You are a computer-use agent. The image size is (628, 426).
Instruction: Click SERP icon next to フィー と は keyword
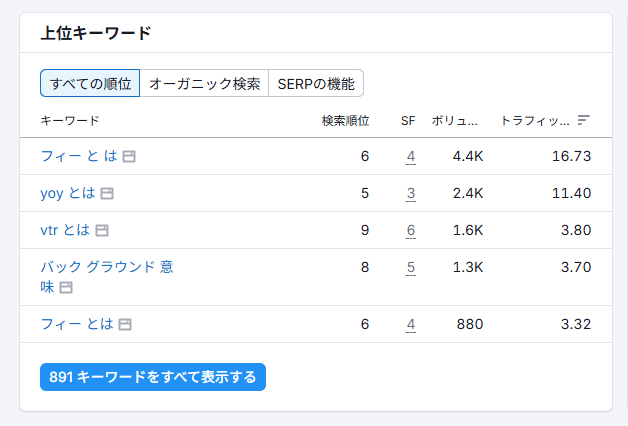(x=129, y=156)
